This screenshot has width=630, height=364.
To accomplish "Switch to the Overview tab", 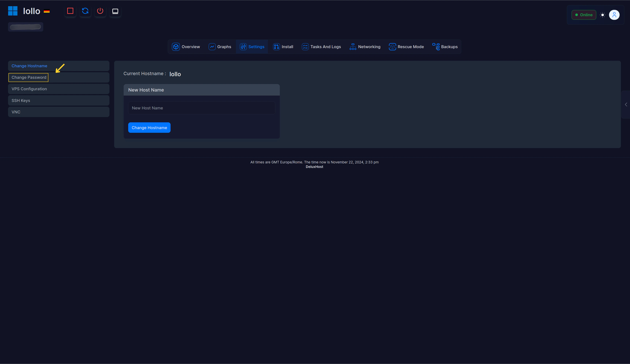I will pyautogui.click(x=186, y=47).
